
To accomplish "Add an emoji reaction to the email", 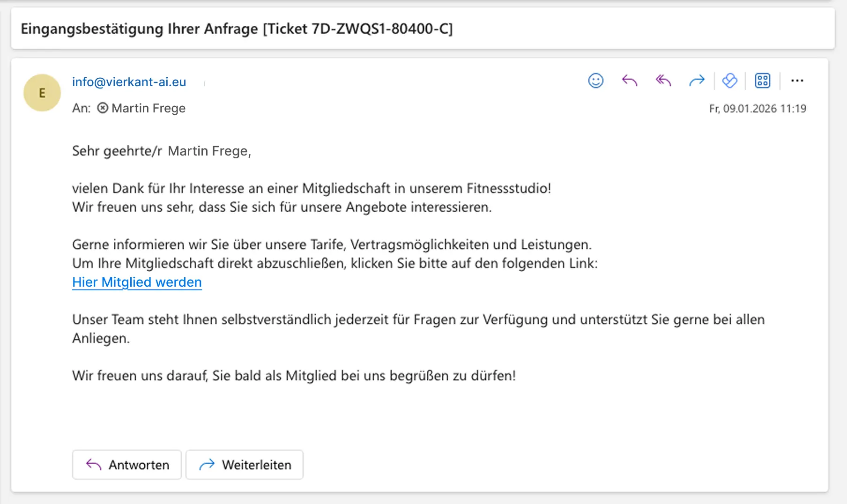I will pos(595,81).
